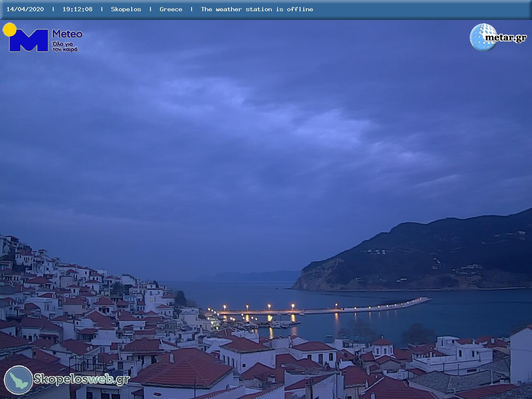Select the date 14/04/2020 in header
Viewport: 532px width, 399px height.
25,9
